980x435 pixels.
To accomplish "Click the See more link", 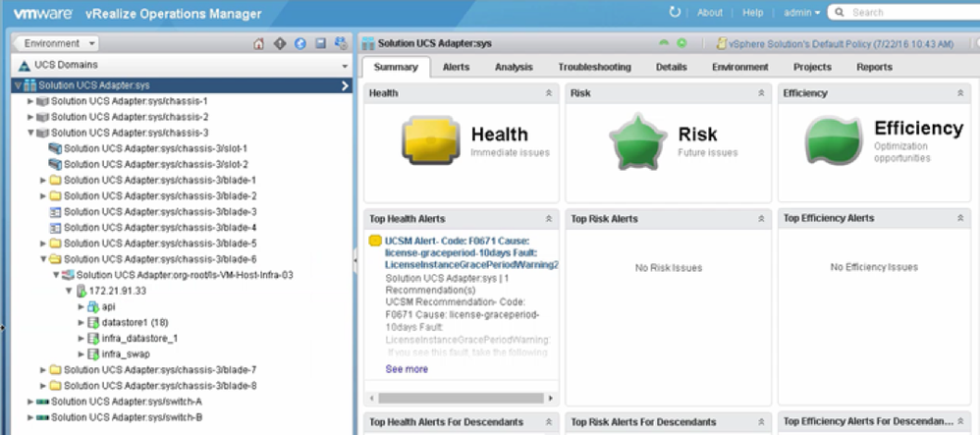I will coord(407,369).
